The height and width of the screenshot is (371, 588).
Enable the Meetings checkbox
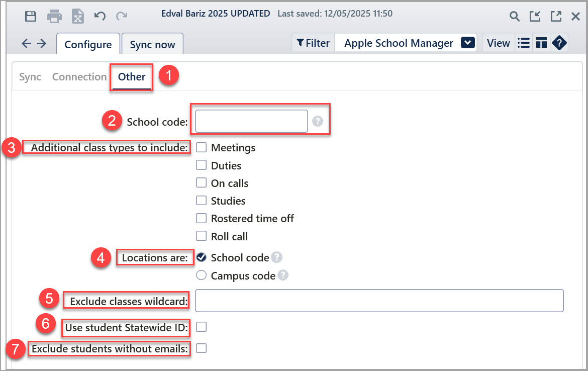tap(202, 147)
